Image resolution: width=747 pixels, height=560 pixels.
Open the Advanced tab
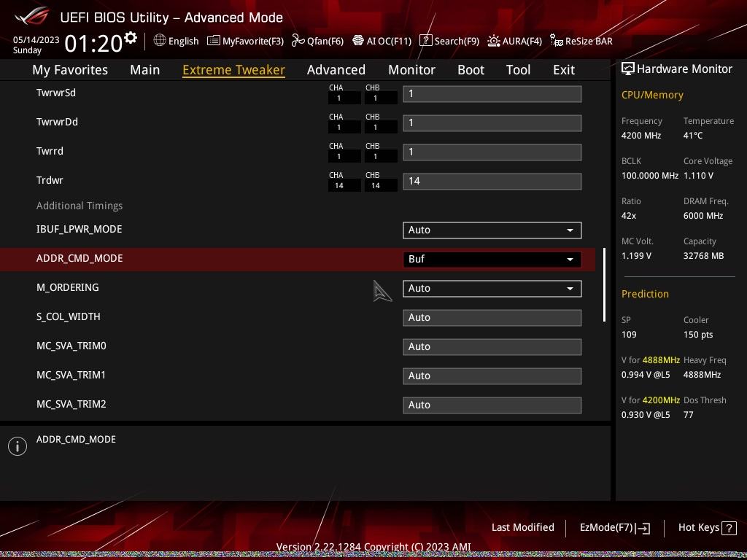tap(336, 70)
